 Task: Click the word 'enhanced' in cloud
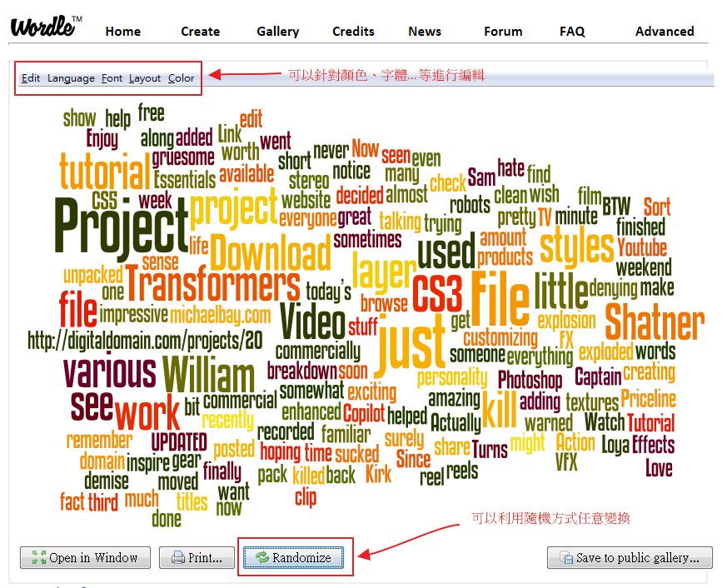point(311,411)
